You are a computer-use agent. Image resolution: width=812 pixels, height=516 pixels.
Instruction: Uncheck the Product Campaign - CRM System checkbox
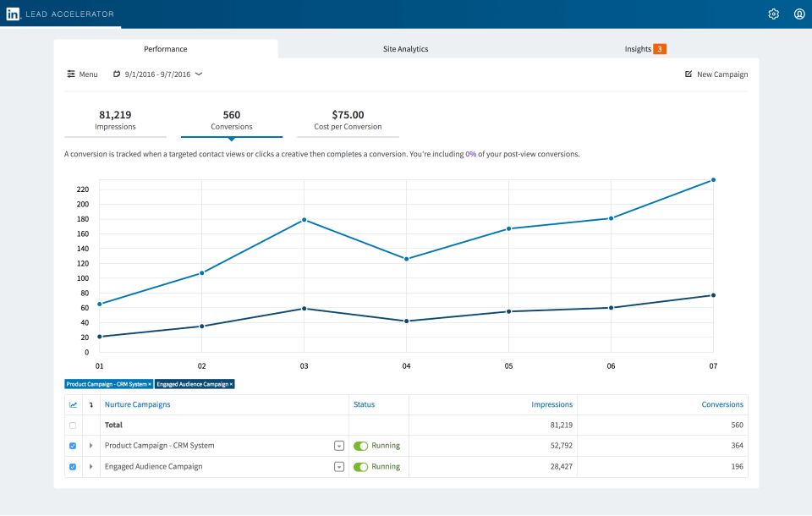click(x=73, y=446)
